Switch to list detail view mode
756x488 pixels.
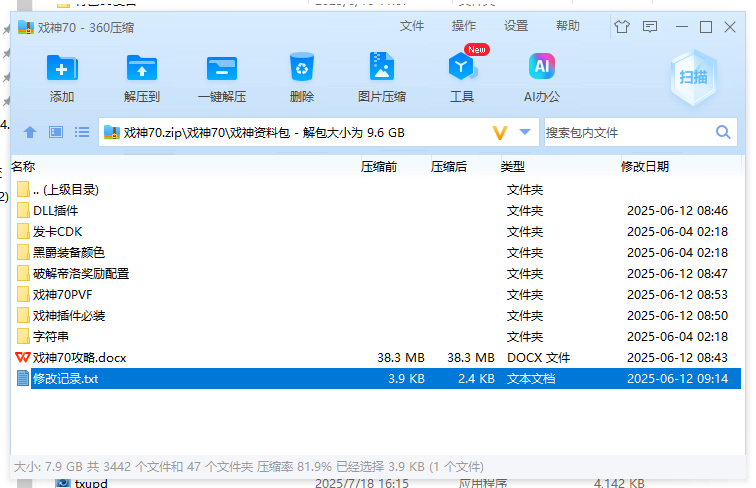pos(82,132)
